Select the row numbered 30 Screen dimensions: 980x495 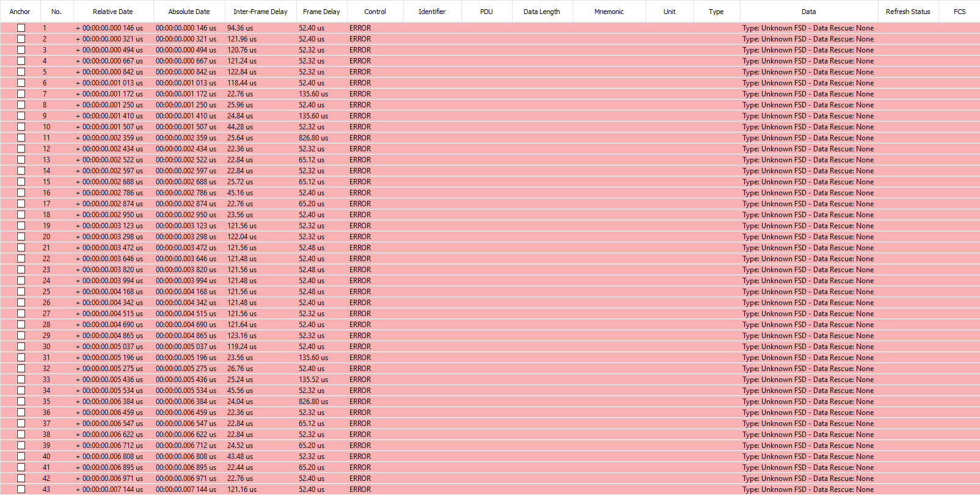[x=490, y=347]
